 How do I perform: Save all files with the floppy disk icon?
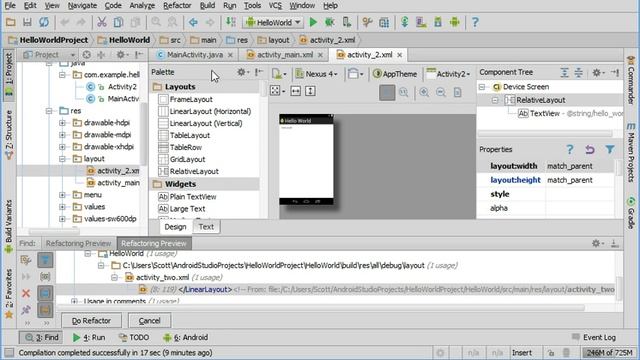pos(27,22)
